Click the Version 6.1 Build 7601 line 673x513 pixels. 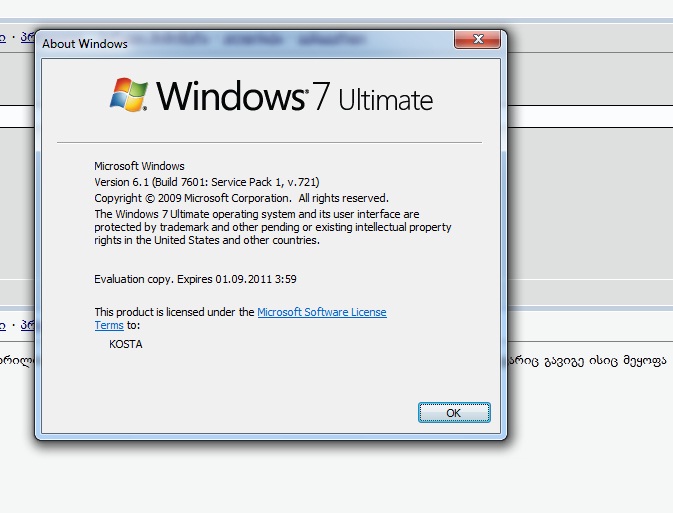[x=207, y=182]
